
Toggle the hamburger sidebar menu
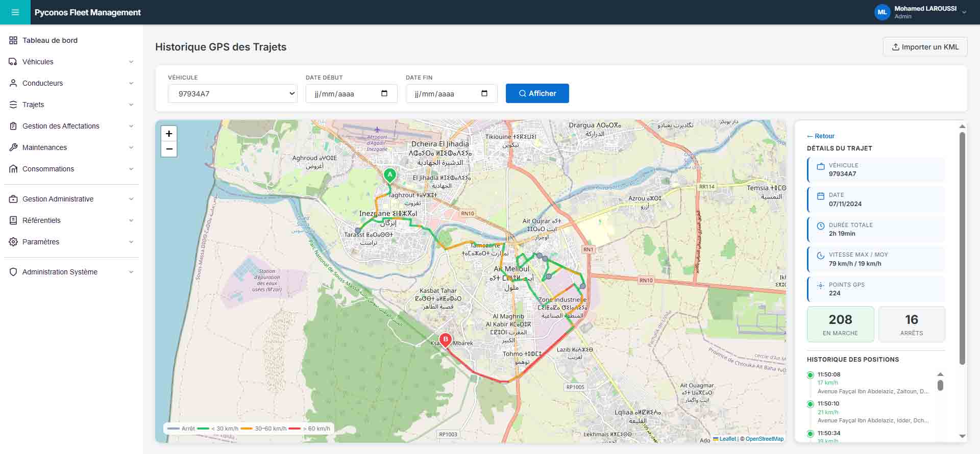pos(15,12)
